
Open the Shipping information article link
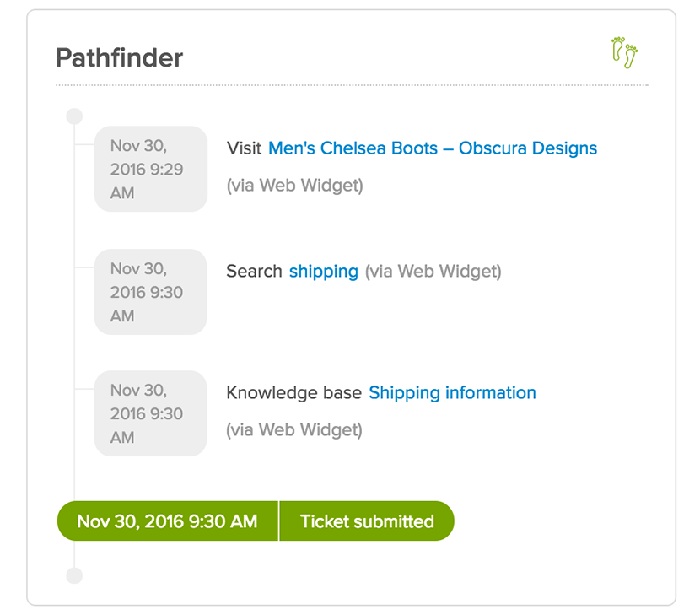pyautogui.click(x=452, y=393)
